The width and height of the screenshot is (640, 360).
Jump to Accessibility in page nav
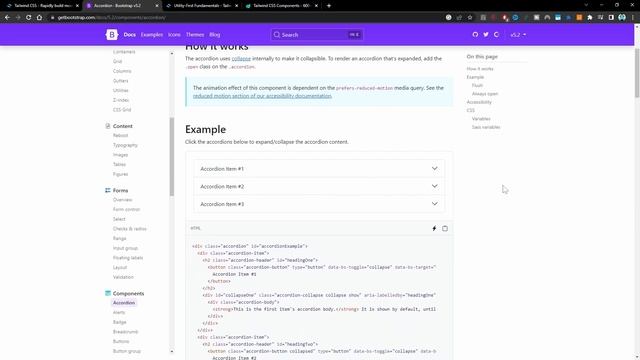(x=479, y=102)
